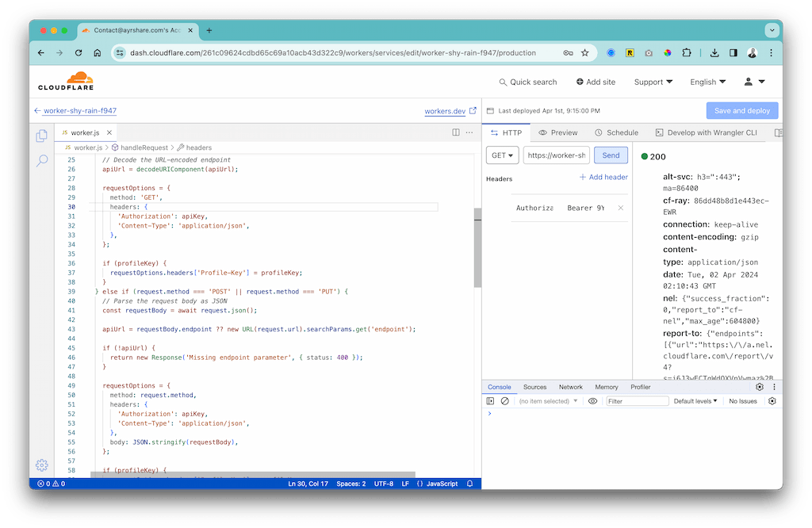Open workers.dev external link icon
This screenshot has width=812, height=528.
click(x=473, y=110)
